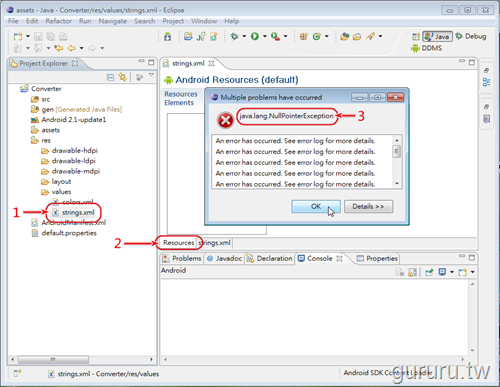Image resolution: width=500 pixels, height=387 pixels.
Task: Click the Back navigation arrow icon
Action: point(72,48)
